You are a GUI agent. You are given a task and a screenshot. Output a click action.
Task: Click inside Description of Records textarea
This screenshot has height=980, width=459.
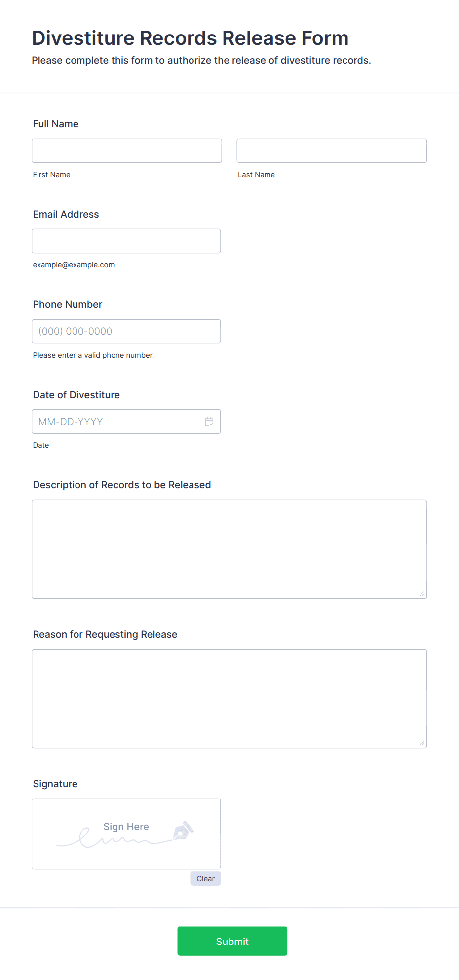coord(229,549)
